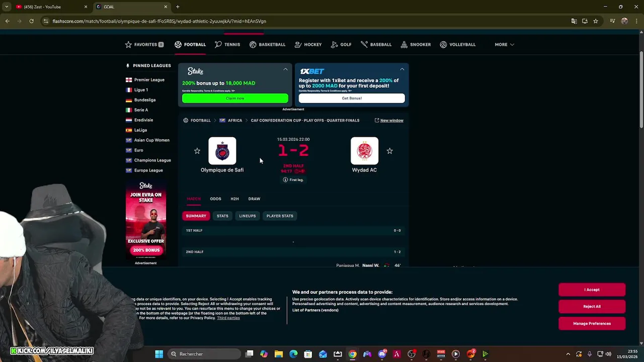Select the Tennis sport tab
Image resolution: width=644 pixels, height=362 pixels.
point(227,45)
